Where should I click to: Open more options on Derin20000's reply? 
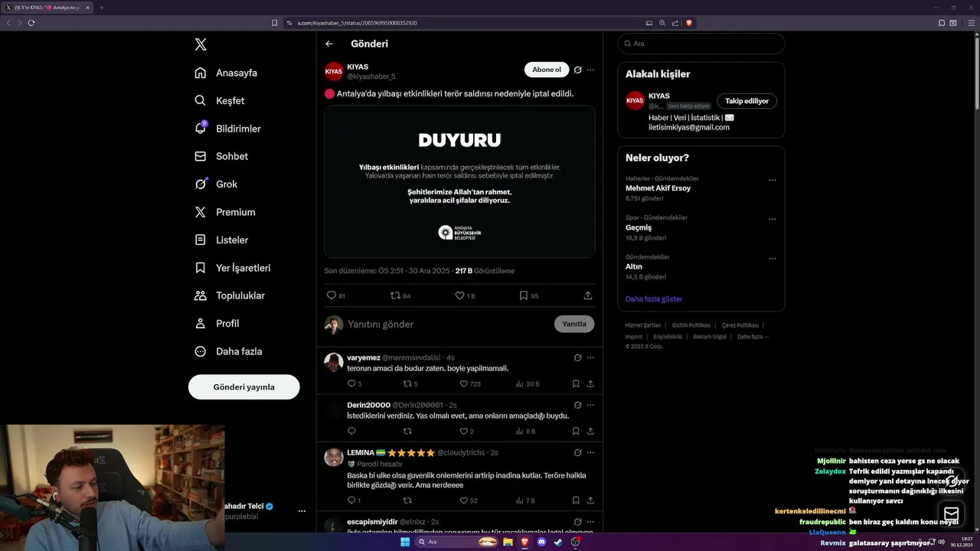click(590, 405)
